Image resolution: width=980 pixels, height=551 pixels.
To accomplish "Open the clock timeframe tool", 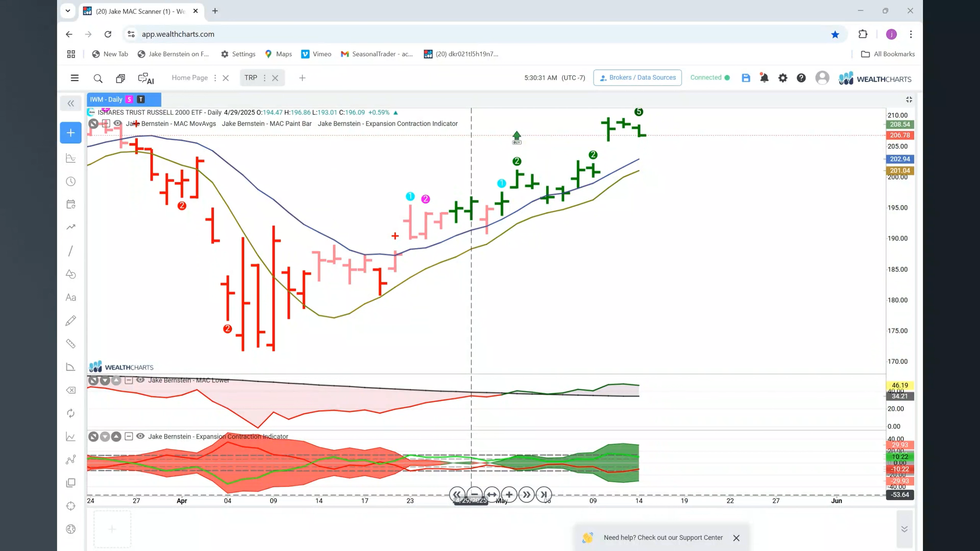I will [71, 182].
